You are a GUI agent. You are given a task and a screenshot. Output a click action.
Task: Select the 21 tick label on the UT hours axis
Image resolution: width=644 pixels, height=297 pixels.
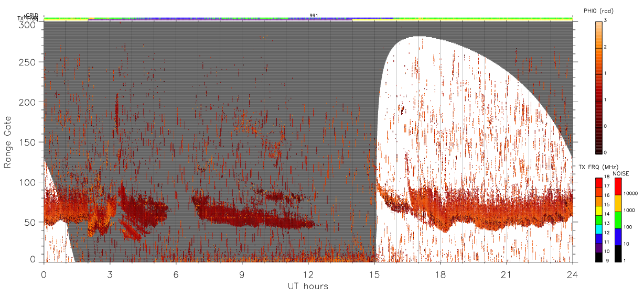pos(507,274)
